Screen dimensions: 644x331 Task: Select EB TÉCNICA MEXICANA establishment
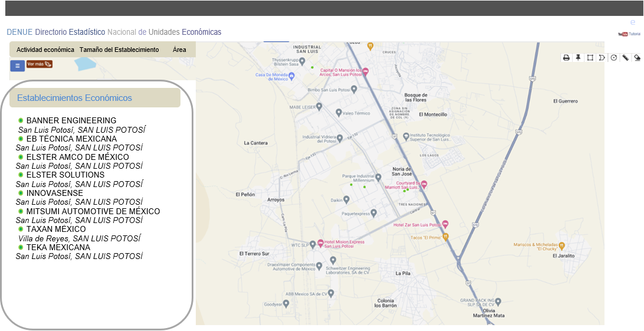point(71,139)
